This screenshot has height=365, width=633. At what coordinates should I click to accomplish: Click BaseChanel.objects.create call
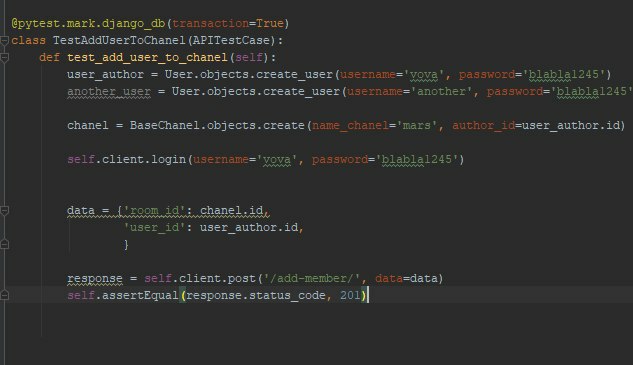[x=217, y=126]
